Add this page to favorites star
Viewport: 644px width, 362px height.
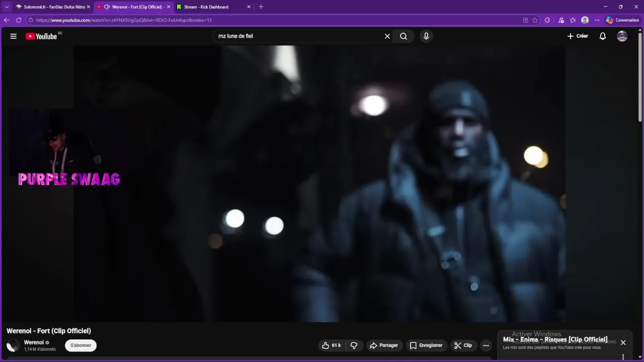[x=535, y=20]
